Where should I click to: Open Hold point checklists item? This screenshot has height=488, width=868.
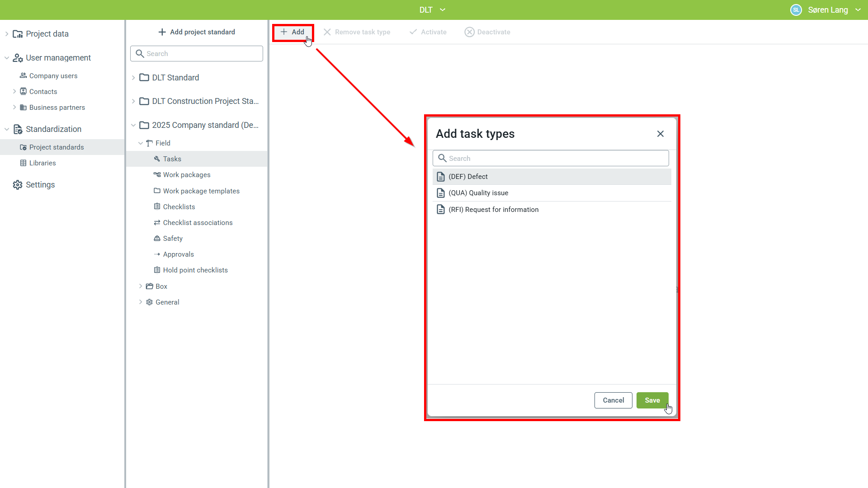click(x=195, y=270)
